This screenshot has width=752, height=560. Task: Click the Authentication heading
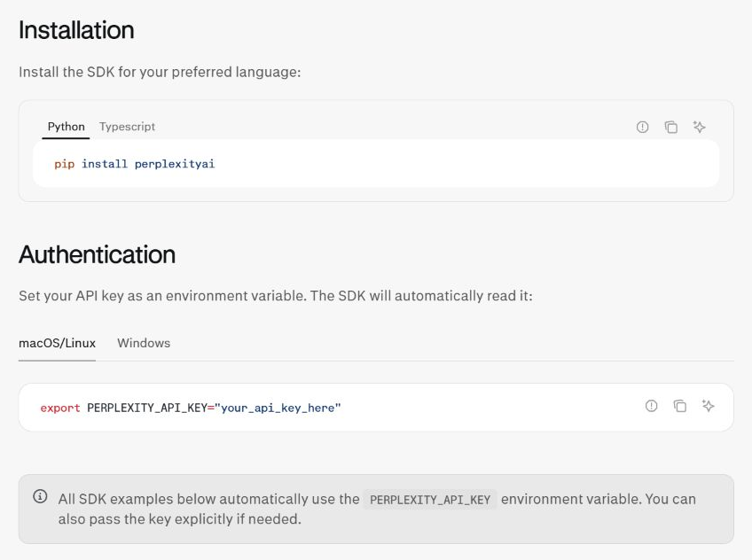click(98, 254)
